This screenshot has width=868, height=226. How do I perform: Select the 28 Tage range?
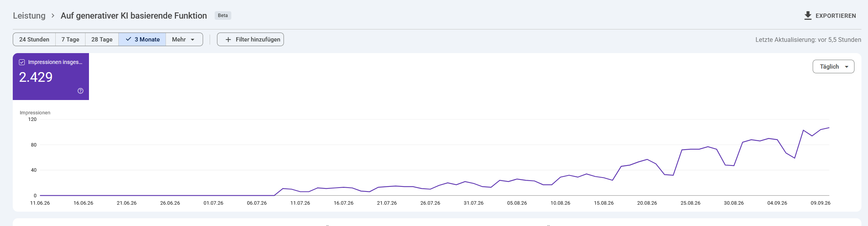click(x=102, y=40)
